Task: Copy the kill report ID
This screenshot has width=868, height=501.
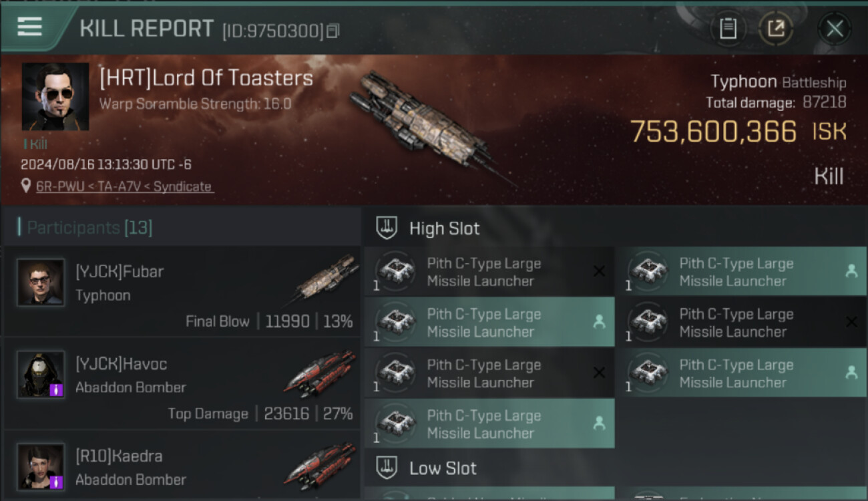Action: (333, 31)
